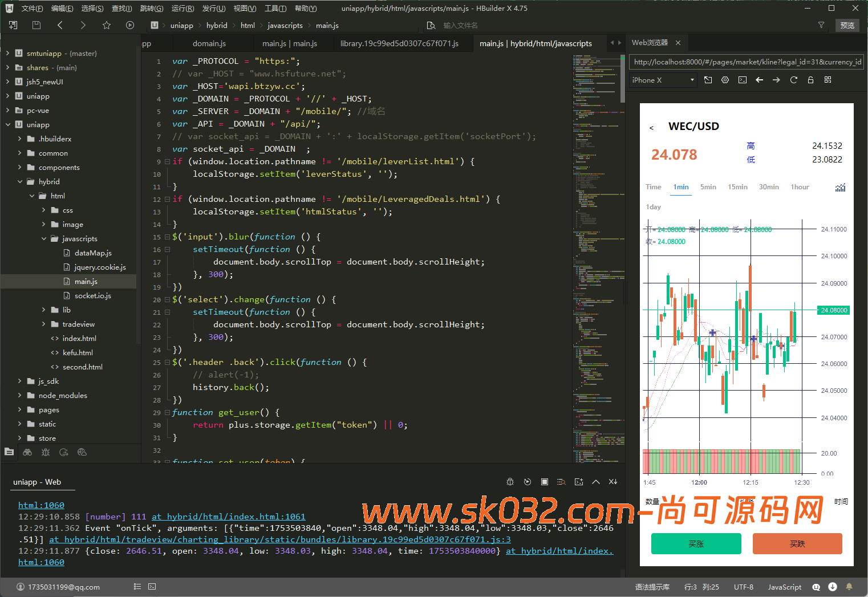The height and width of the screenshot is (597, 868).
Task: Collapse code fold at line 9
Action: (x=167, y=161)
